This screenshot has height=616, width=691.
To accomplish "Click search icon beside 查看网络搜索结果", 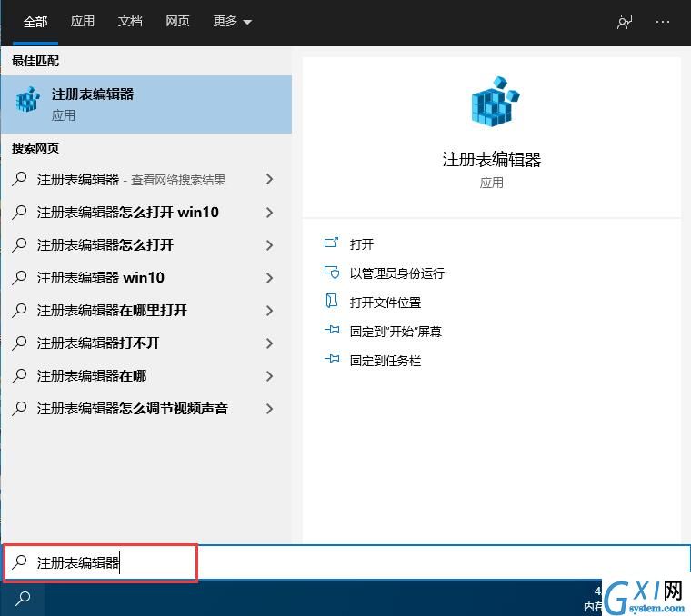I will click(19, 179).
